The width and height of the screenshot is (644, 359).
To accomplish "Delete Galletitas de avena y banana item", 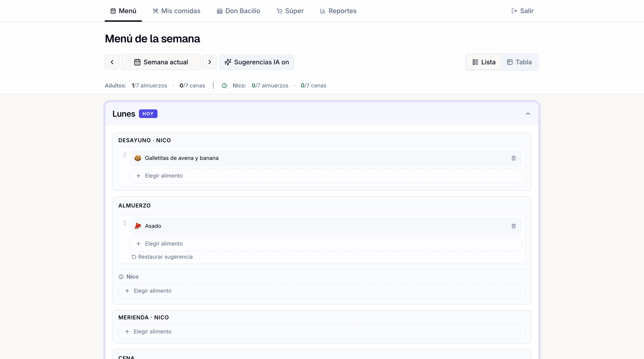I will coord(514,158).
